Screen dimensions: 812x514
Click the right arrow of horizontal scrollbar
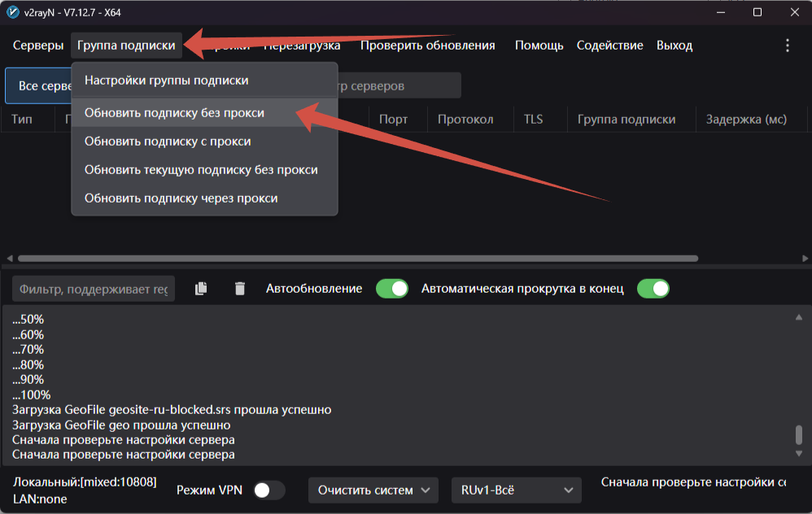tap(805, 258)
